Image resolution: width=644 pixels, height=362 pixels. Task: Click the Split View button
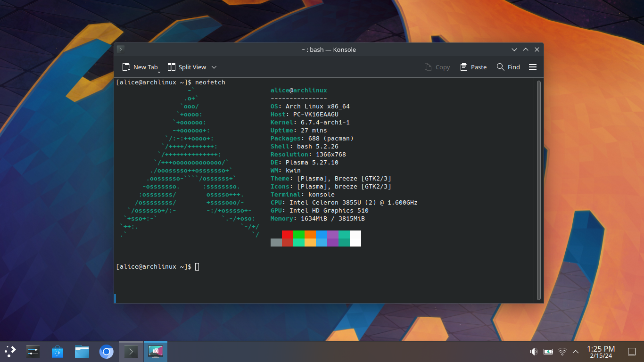tap(187, 67)
